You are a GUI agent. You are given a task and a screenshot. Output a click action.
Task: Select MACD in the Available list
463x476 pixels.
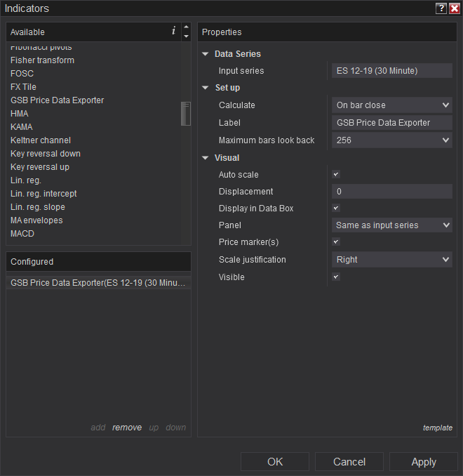pos(22,234)
